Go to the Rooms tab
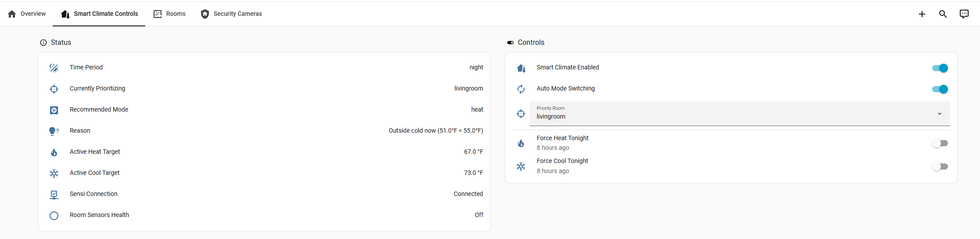This screenshot has height=239, width=980. (x=170, y=14)
